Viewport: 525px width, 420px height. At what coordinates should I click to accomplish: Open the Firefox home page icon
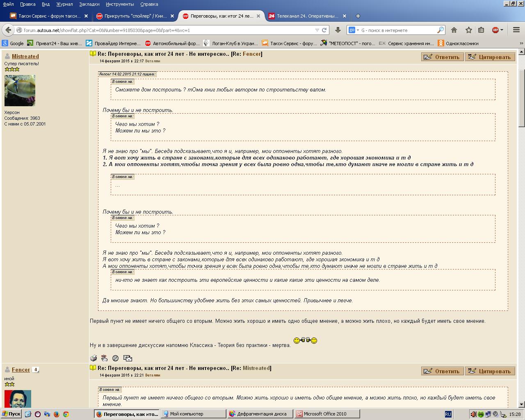point(454,30)
